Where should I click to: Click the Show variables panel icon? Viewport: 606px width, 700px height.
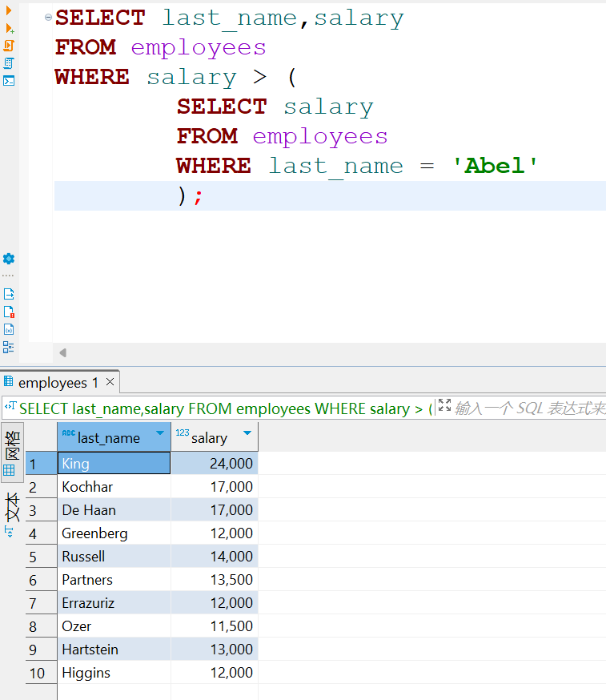pos(9,329)
